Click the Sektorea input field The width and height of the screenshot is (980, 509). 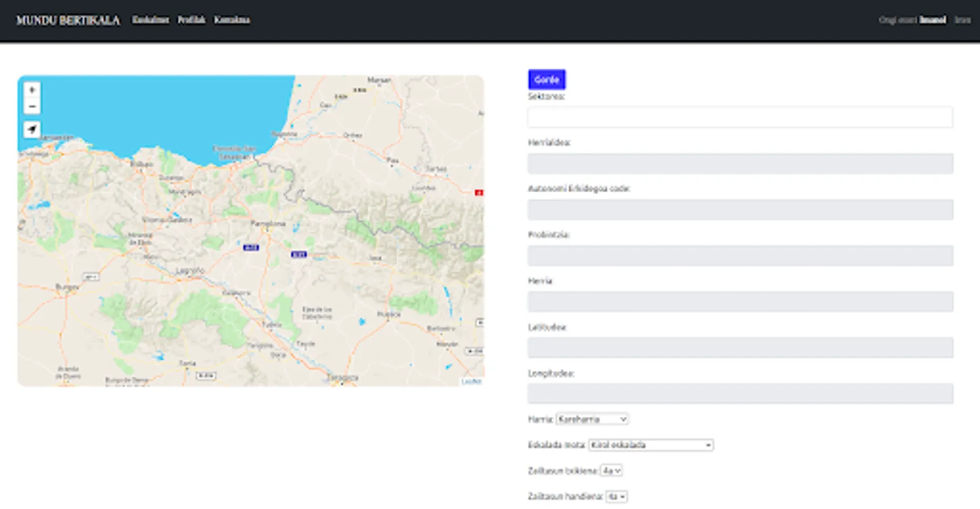740,118
